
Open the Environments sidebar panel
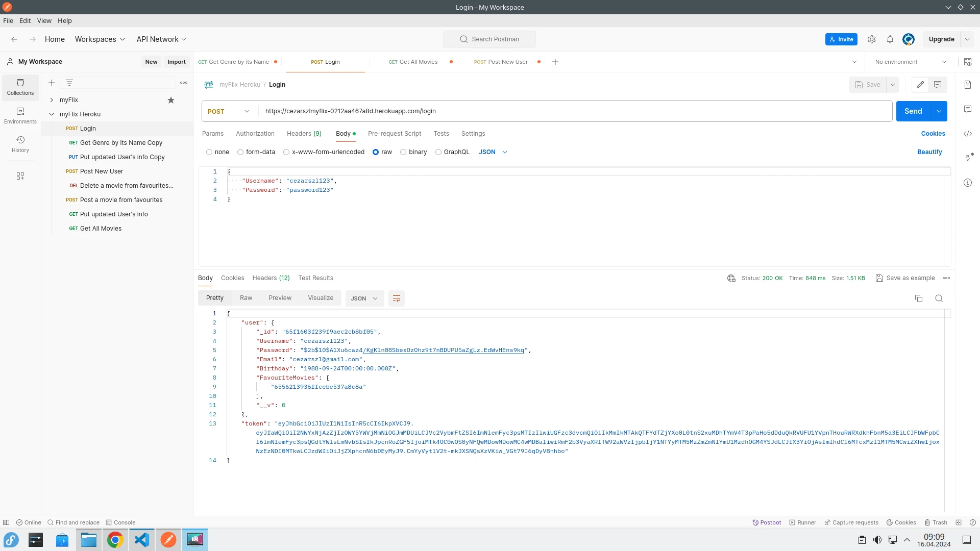click(20, 116)
